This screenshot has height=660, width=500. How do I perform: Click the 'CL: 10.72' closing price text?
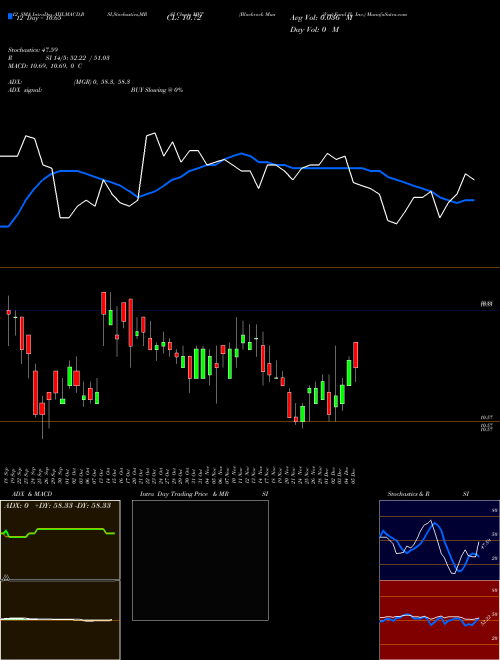(184, 18)
